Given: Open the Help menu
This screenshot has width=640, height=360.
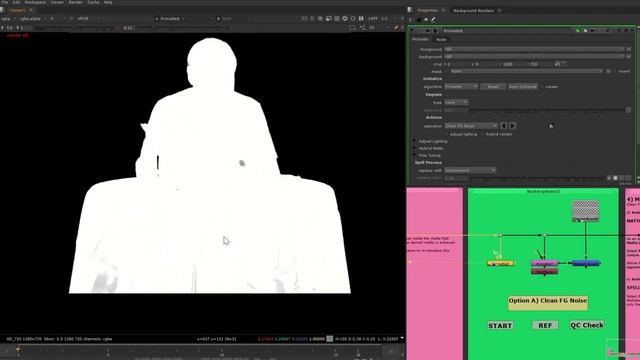Looking at the screenshot, I should [108, 2].
